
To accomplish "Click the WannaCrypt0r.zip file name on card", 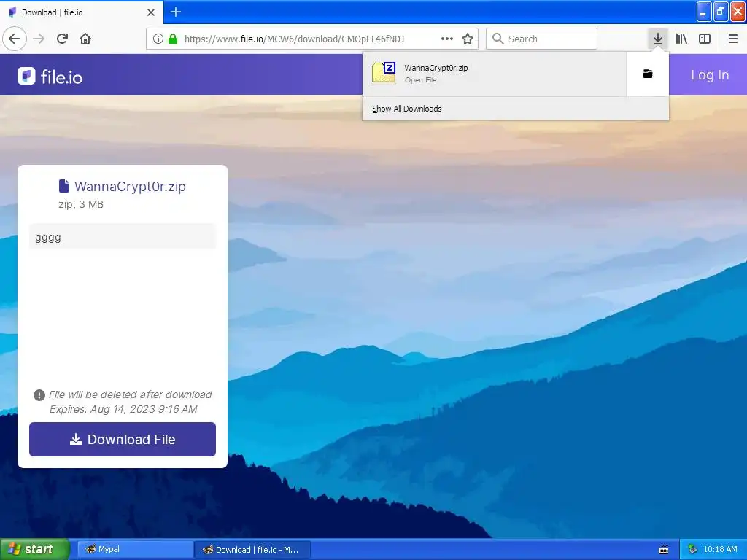I will point(130,186).
